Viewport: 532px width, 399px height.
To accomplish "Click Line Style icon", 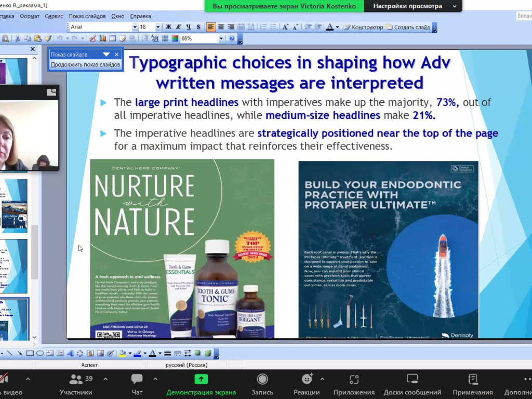I will pyautogui.click(x=167, y=353).
